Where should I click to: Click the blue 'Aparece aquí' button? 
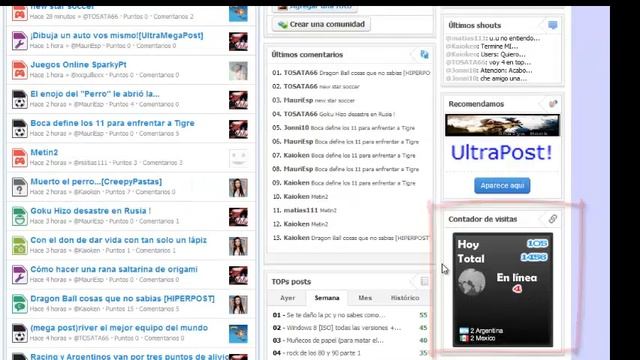[502, 186]
